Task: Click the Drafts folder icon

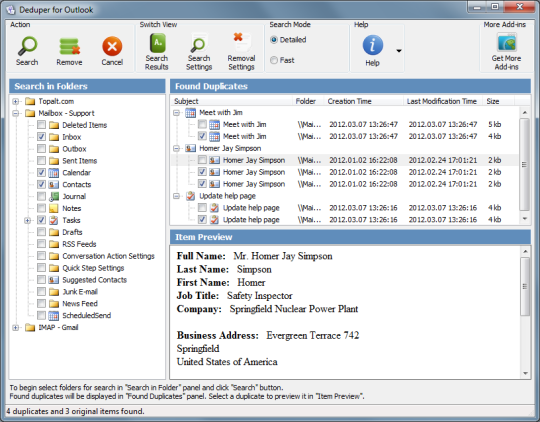Action: click(54, 232)
